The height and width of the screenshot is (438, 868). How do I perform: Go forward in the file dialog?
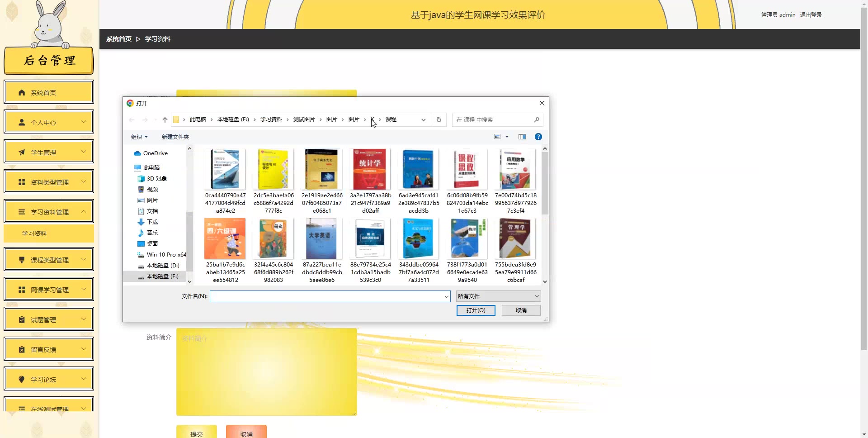coord(145,120)
